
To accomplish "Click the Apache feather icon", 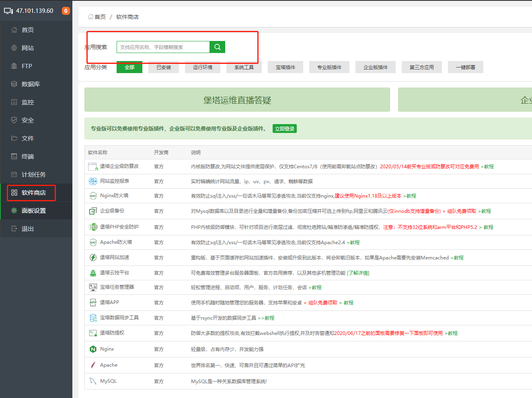I will tap(93, 365).
